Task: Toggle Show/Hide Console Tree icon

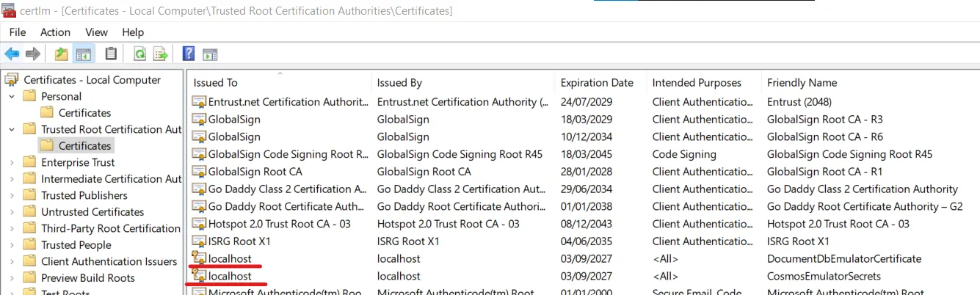Action: point(83,54)
